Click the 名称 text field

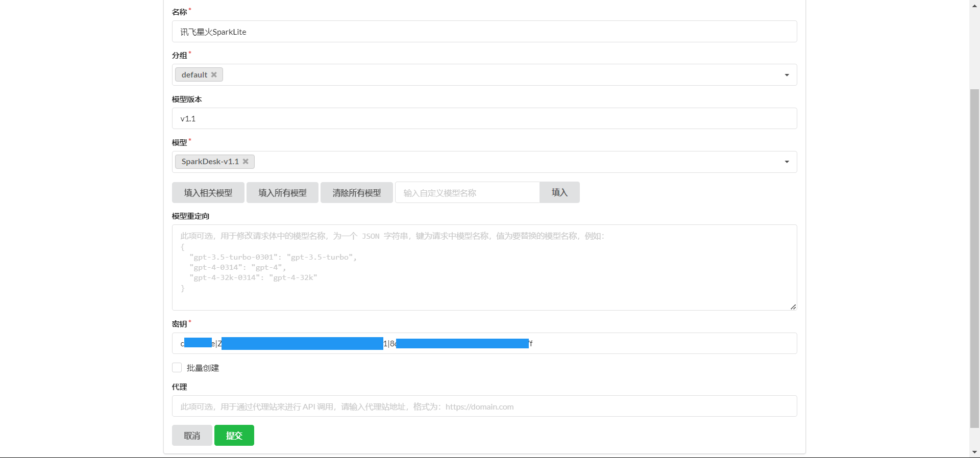tap(484, 32)
